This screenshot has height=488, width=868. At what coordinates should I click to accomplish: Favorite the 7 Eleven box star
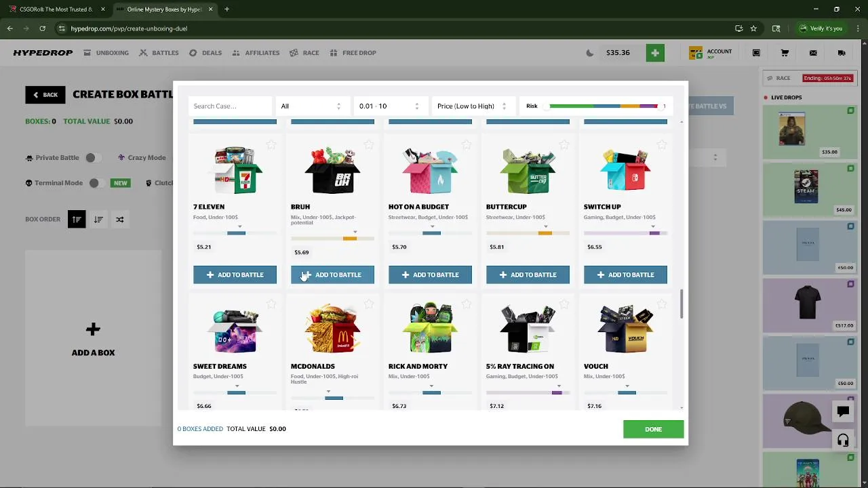point(271,144)
